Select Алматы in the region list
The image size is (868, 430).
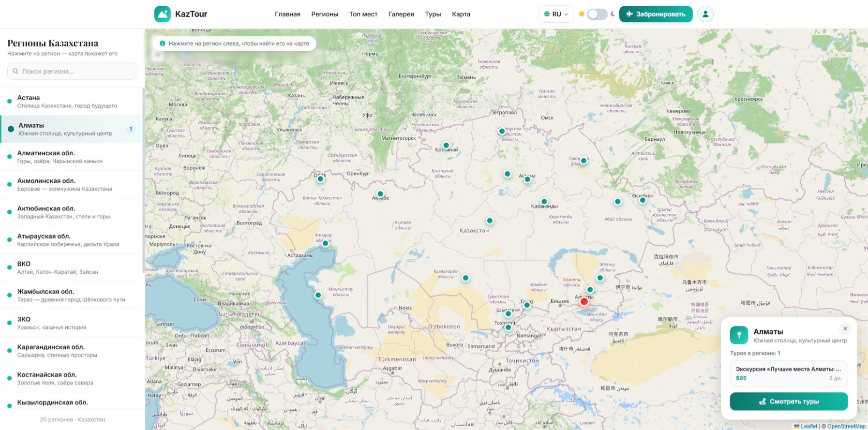pyautogui.click(x=72, y=129)
